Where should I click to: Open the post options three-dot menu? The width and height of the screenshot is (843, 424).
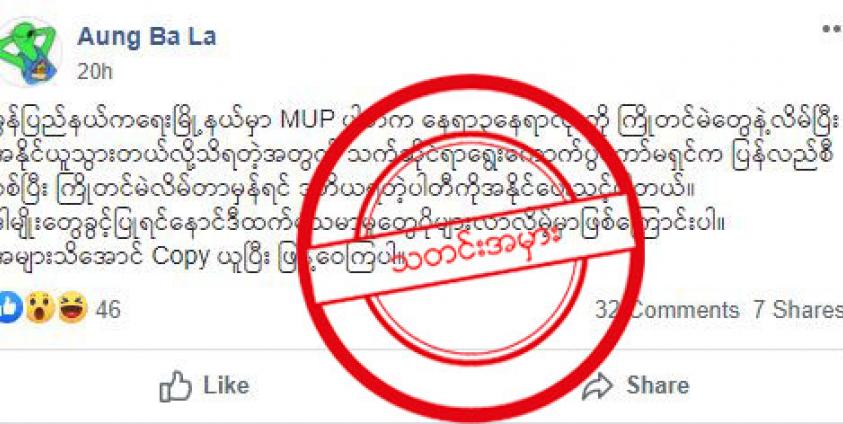pyautogui.click(x=832, y=30)
